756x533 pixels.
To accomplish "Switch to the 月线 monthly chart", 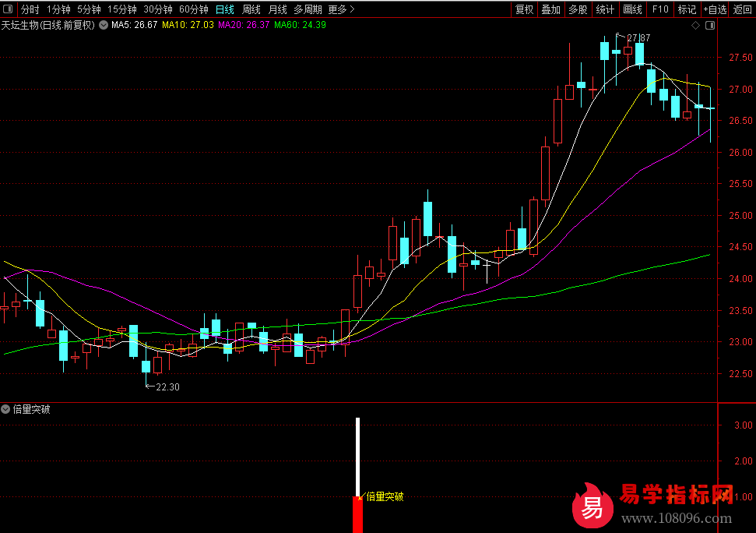I will pos(277,9).
